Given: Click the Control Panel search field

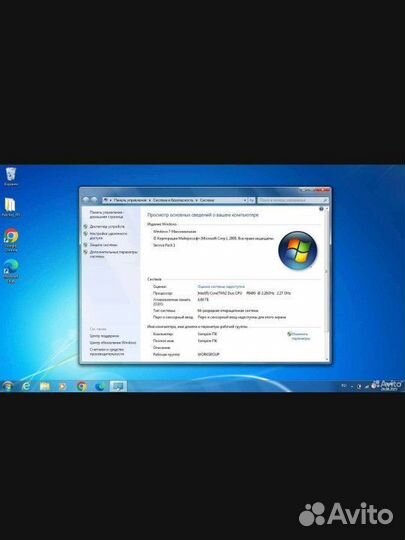Looking at the screenshot, I should 293,200.
